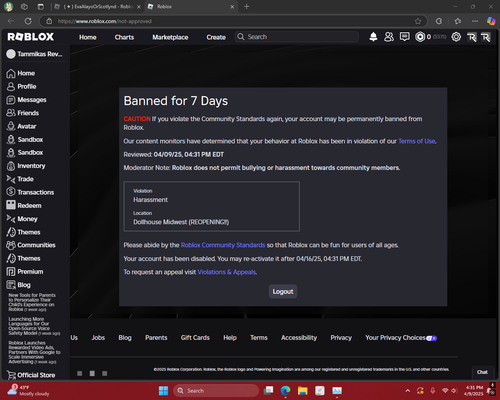Open the chat messages icon in the top bar
This screenshot has width=500, height=400.
[405, 37]
